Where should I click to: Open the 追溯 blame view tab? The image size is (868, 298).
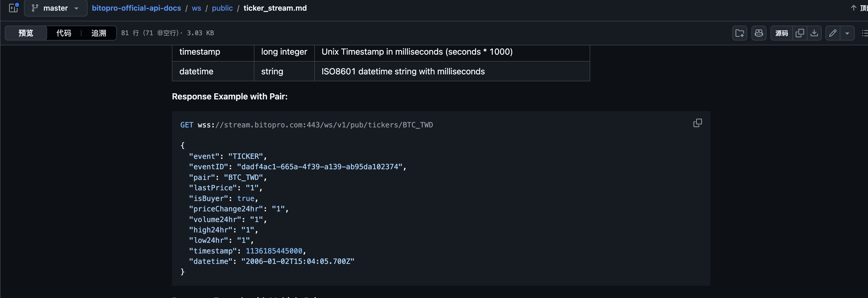pos(99,33)
